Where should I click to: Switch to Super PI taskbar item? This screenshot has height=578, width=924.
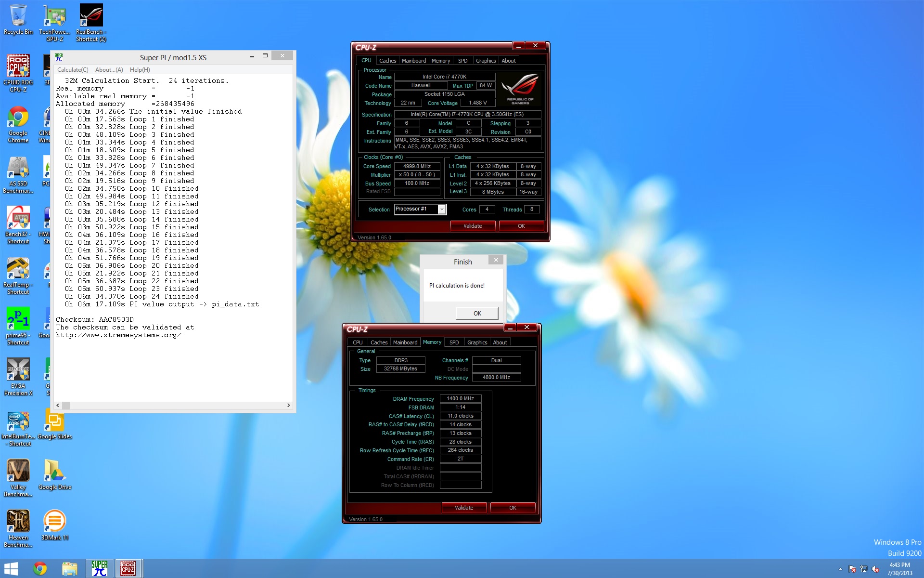(x=100, y=569)
